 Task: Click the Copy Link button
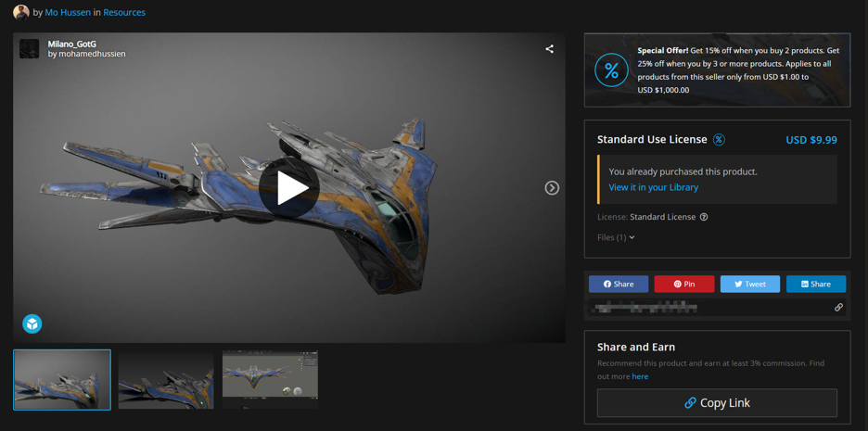point(717,403)
